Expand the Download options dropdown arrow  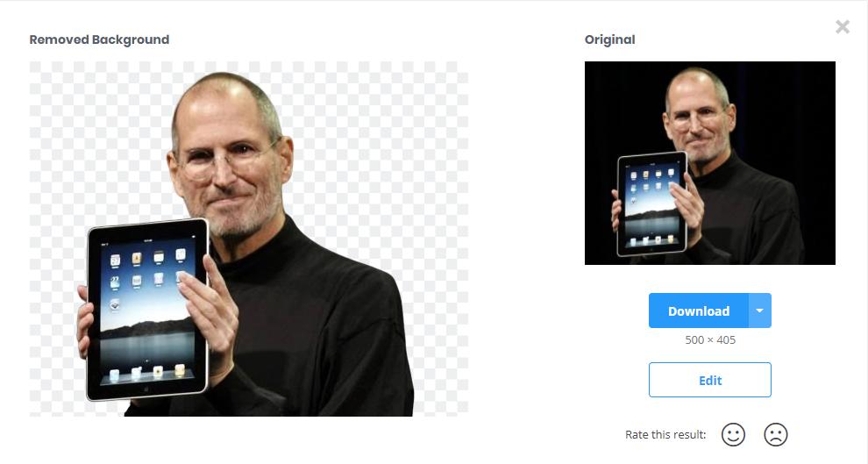pyautogui.click(x=760, y=311)
